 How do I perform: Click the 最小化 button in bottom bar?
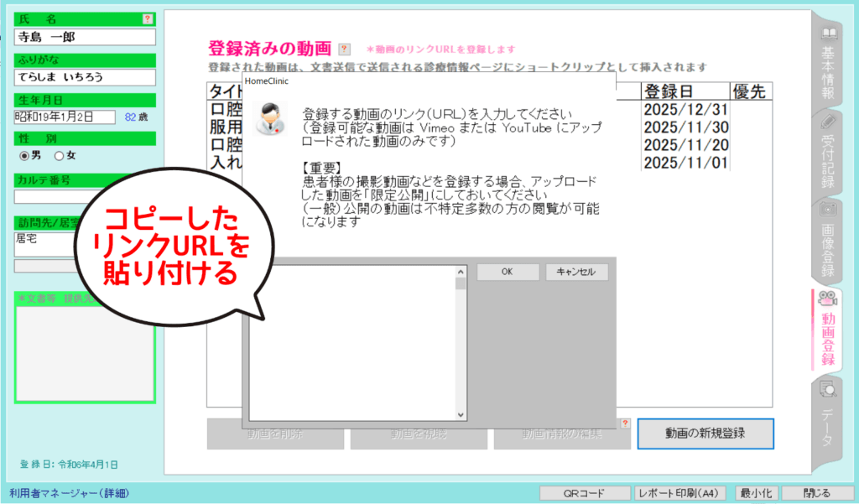757,493
